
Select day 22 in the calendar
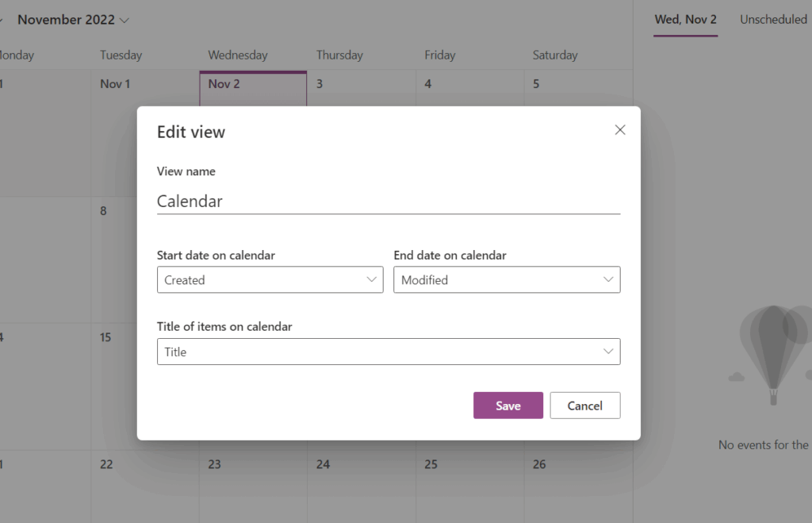[x=145, y=486]
